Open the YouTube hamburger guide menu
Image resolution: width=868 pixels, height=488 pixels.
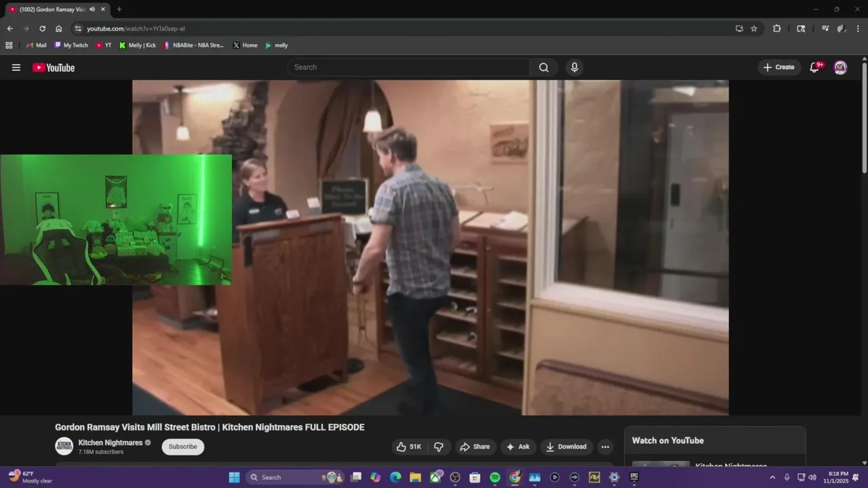[x=16, y=67]
